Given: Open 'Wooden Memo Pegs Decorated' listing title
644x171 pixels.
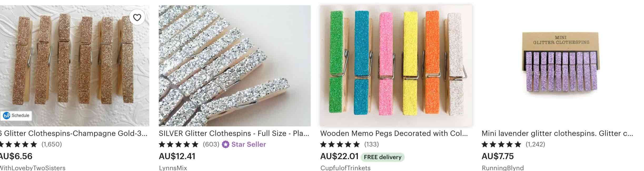Looking at the screenshot, I should [x=394, y=133].
